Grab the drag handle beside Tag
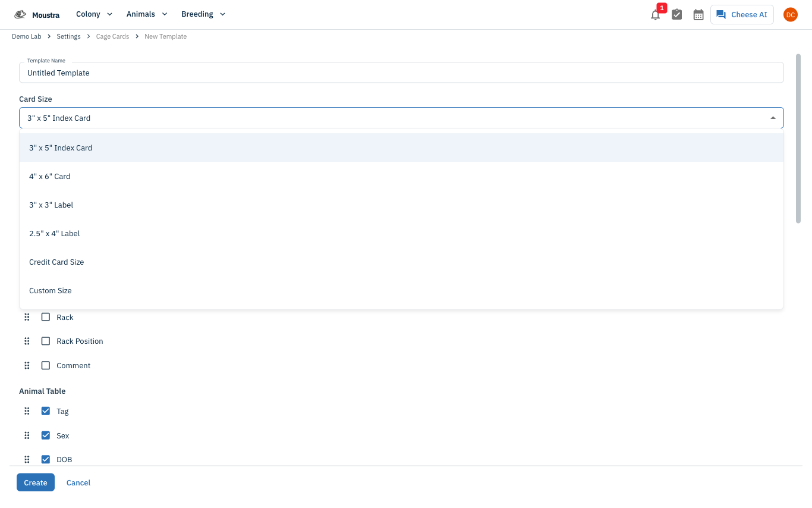The height and width of the screenshot is (508, 812). point(27,412)
